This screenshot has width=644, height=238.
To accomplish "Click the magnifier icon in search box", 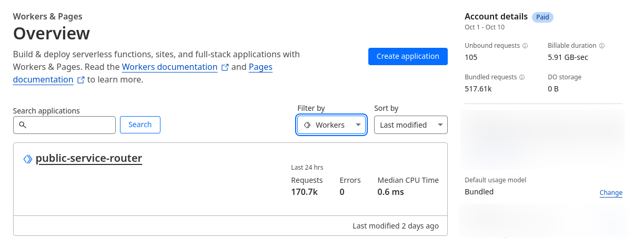I will tap(22, 125).
